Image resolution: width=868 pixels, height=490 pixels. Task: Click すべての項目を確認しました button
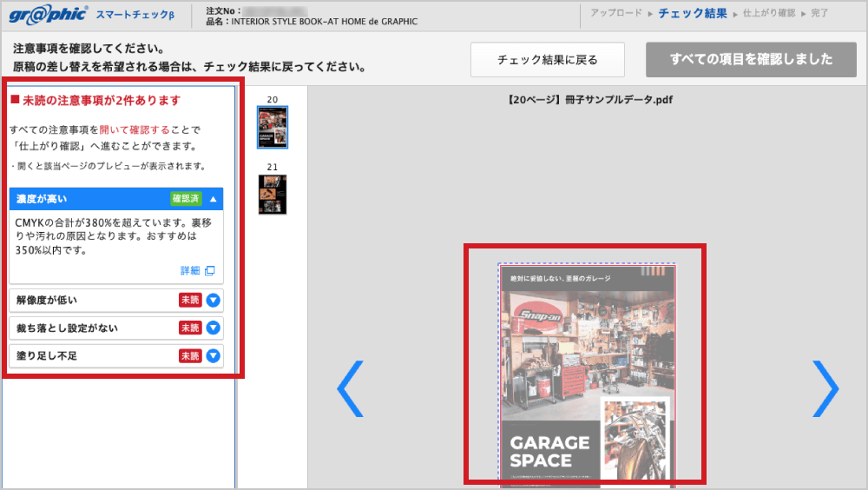click(x=751, y=59)
